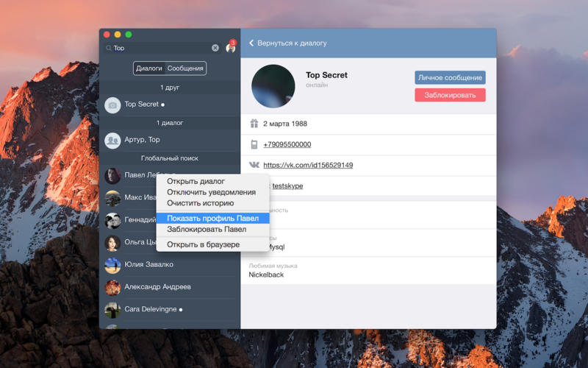
Task: Click the 1 диалог section header
Action: pyautogui.click(x=170, y=123)
